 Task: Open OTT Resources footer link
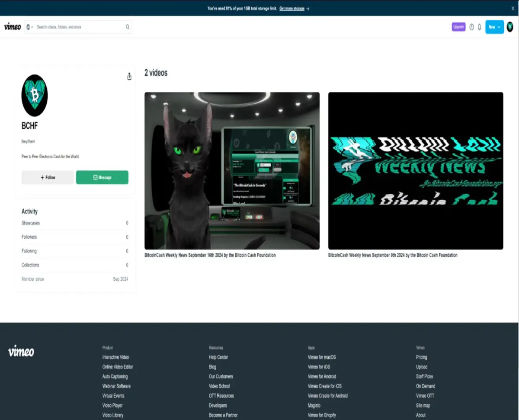[221, 396]
